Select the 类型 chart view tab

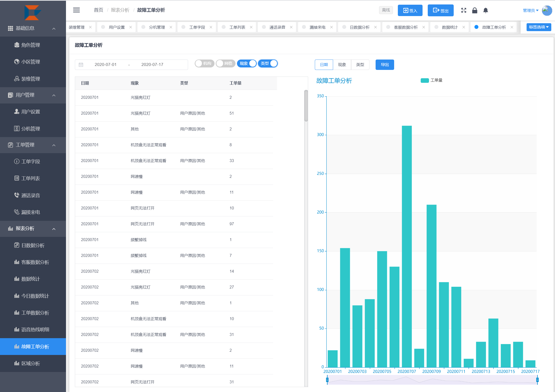pyautogui.click(x=360, y=65)
